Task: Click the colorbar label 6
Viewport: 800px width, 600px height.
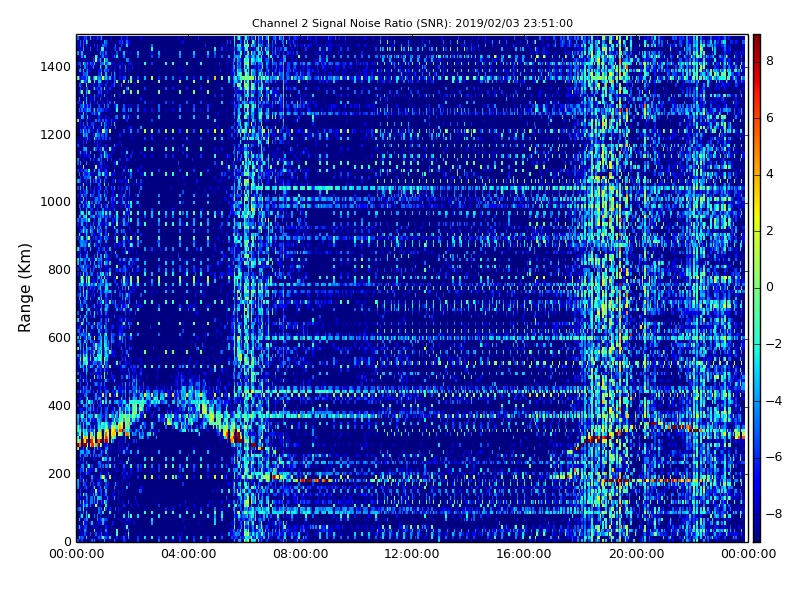Action: pos(770,118)
